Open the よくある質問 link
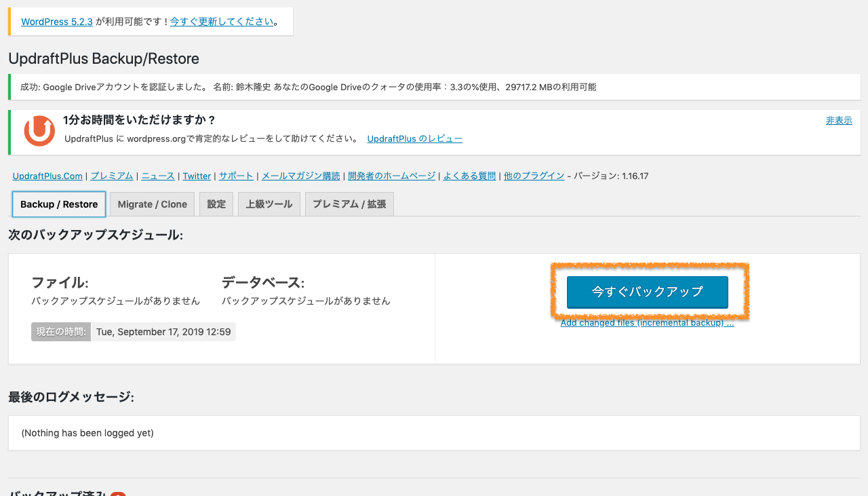The width and height of the screenshot is (868, 496). [x=469, y=176]
